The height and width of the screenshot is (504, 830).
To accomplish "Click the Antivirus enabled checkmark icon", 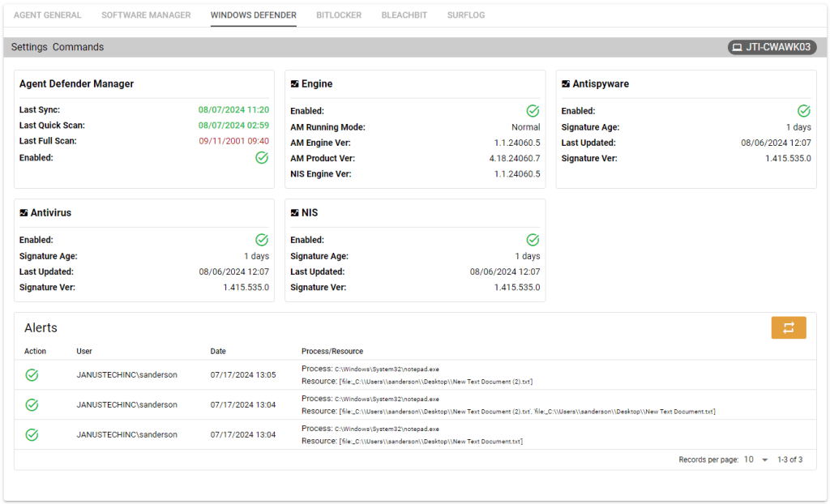I will [x=262, y=240].
